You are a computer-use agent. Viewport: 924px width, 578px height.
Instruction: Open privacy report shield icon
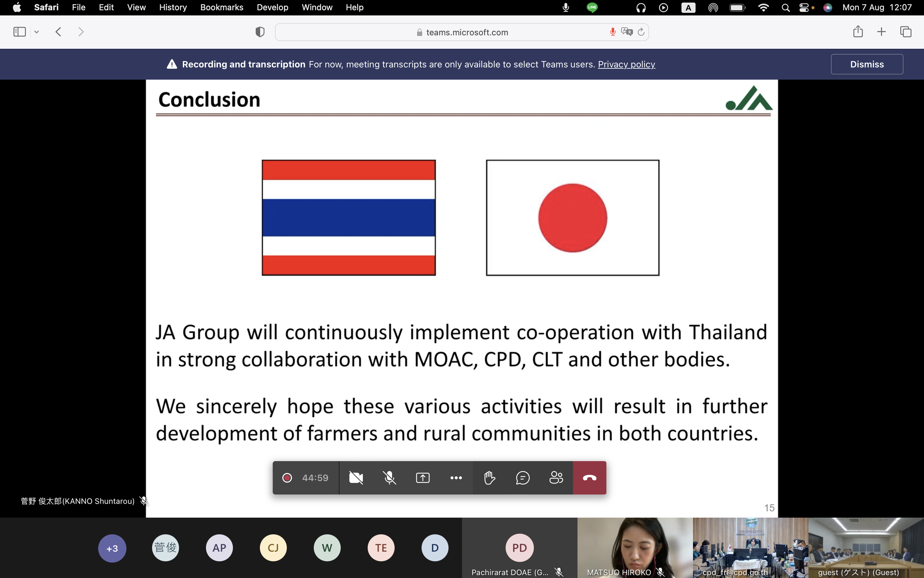[260, 32]
